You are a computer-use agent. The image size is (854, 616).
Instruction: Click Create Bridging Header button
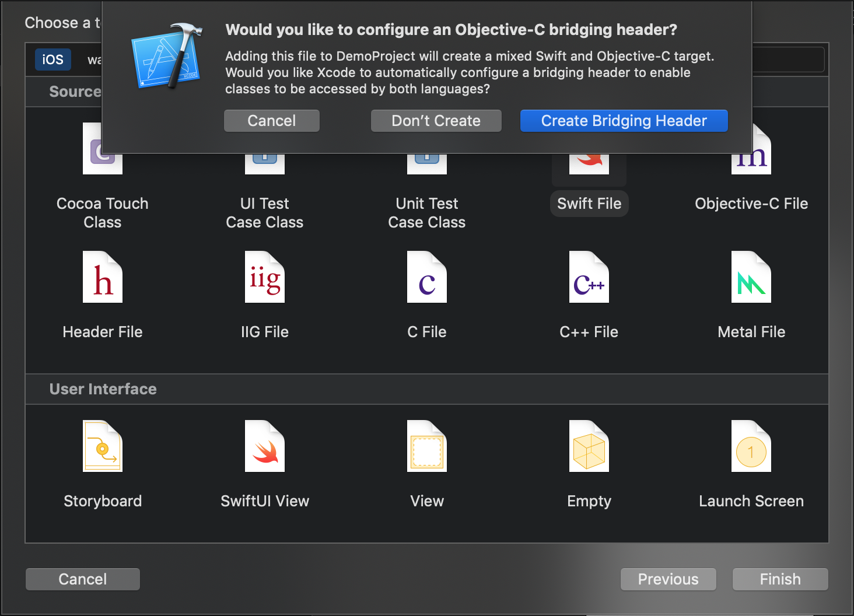[624, 121]
